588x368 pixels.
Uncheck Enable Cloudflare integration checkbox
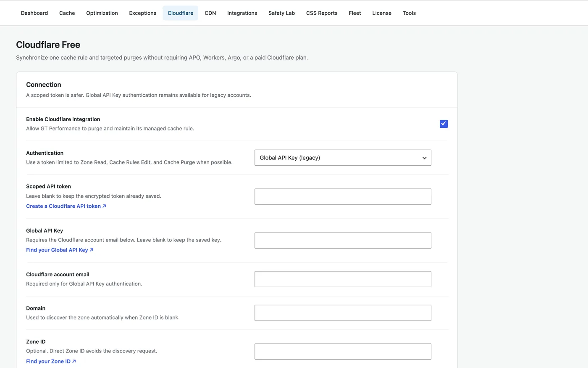pyautogui.click(x=444, y=124)
